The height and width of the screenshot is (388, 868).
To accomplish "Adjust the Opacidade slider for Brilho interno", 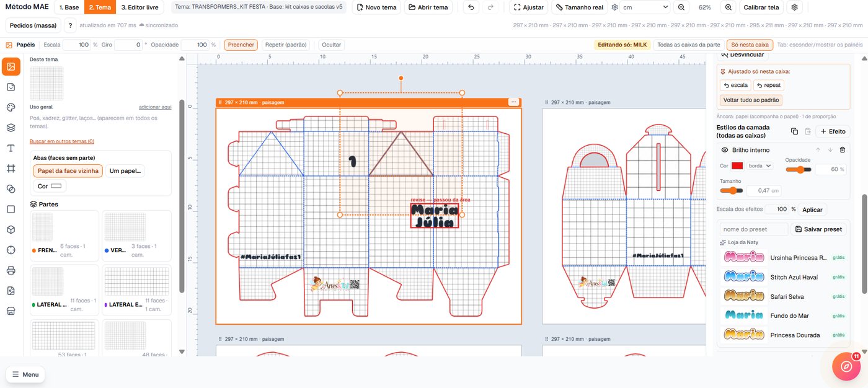I will [x=799, y=169].
